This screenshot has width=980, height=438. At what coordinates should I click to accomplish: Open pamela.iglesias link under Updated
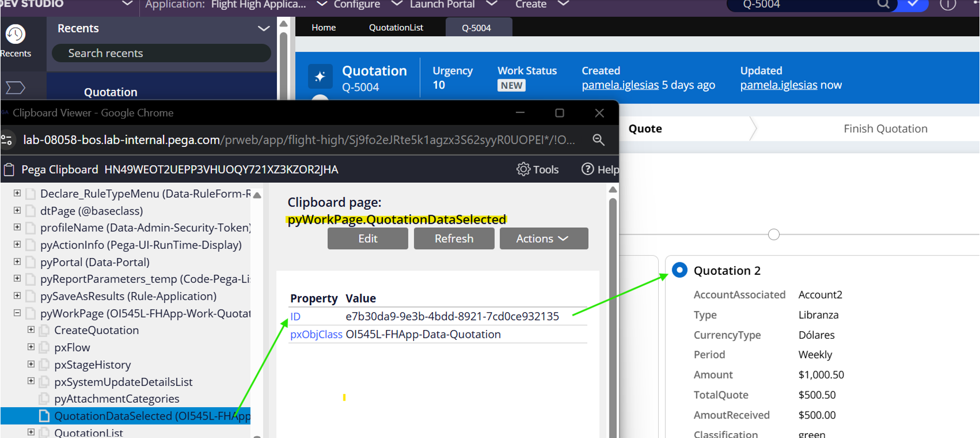tap(779, 85)
